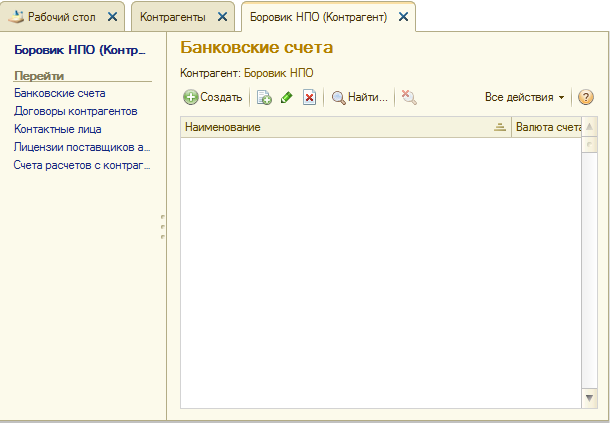The height and width of the screenshot is (423, 610).
Task: Open Счета расчетов с контрагентами link
Action: click(82, 165)
